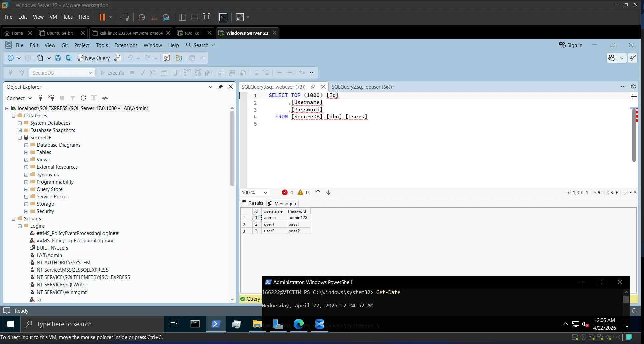Click errors count red icon
The image size is (644, 344).
coord(285,192)
